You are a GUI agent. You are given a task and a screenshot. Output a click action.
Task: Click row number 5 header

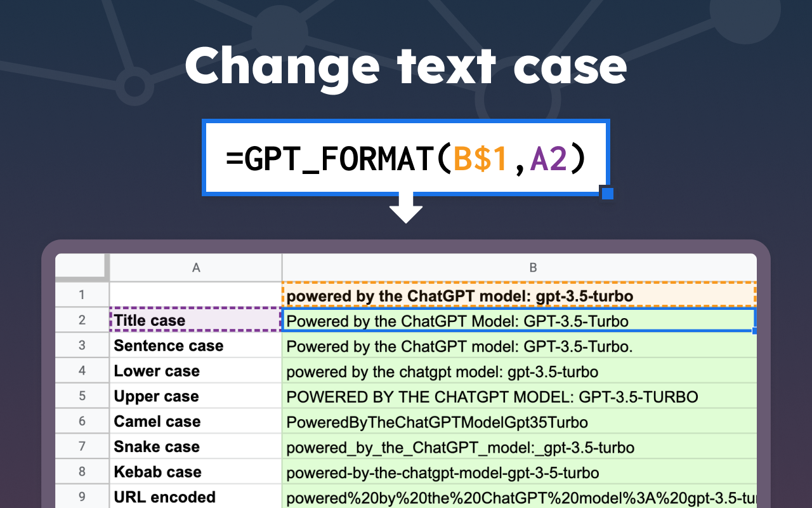click(x=81, y=396)
